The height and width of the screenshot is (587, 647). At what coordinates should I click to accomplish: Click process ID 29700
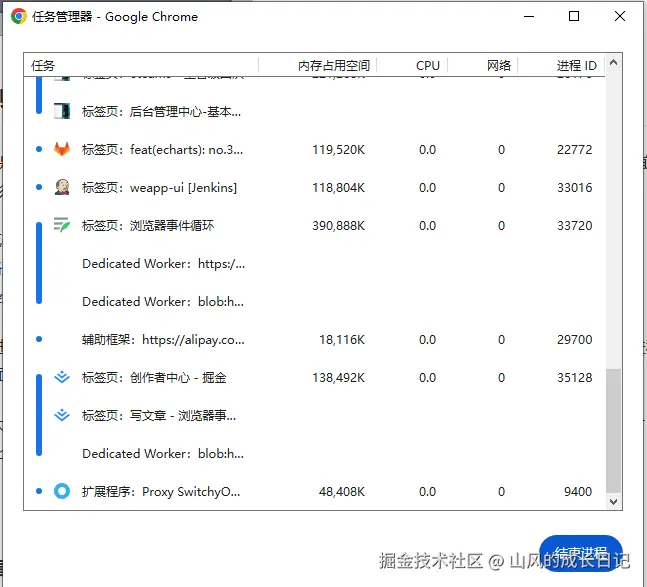click(x=574, y=339)
